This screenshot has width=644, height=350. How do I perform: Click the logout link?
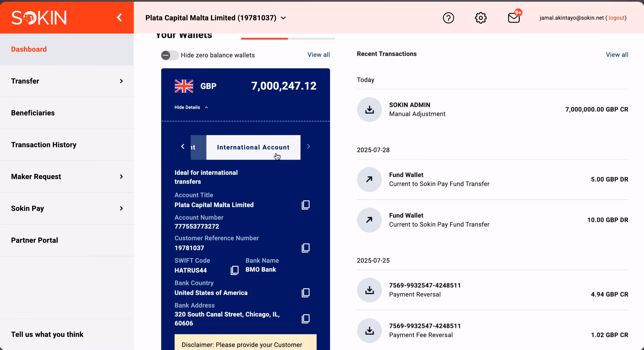pos(616,18)
